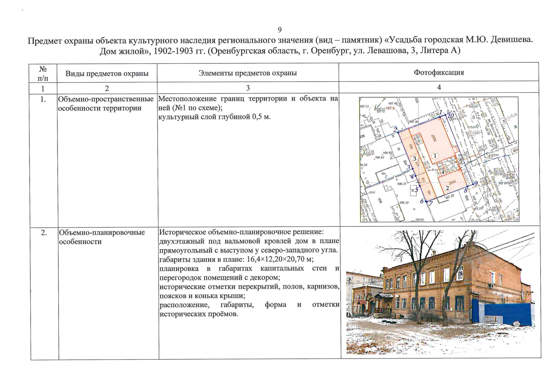555x392 pixels.
Task: Click the 'Фотофиксация' column header
Action: 439,73
